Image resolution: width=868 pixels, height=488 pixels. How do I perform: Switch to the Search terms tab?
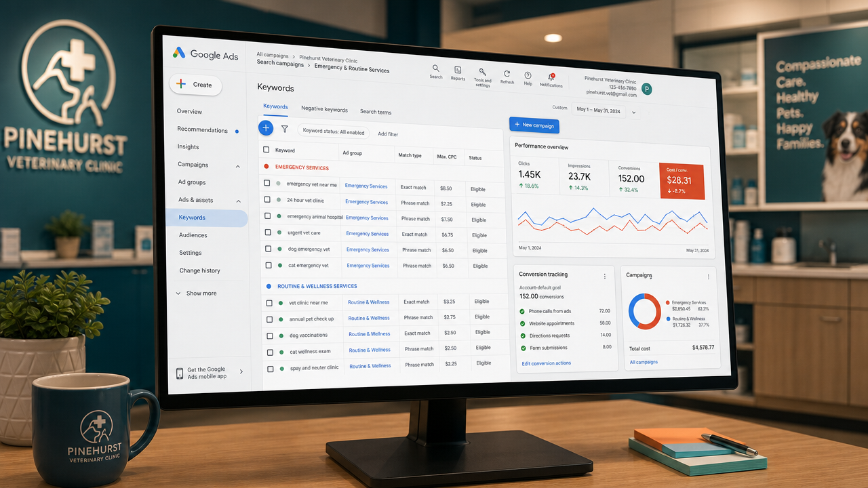pos(376,112)
